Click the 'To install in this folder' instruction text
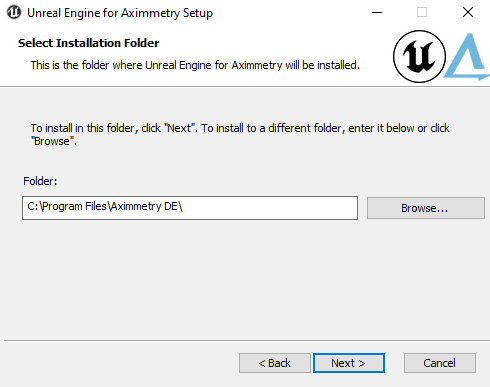The image size is (490, 387). pyautogui.click(x=240, y=135)
